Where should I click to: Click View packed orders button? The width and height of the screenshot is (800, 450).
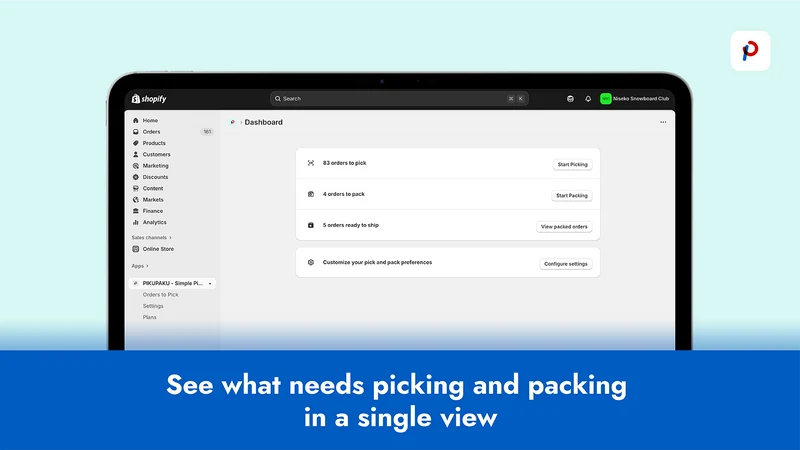coord(564,227)
